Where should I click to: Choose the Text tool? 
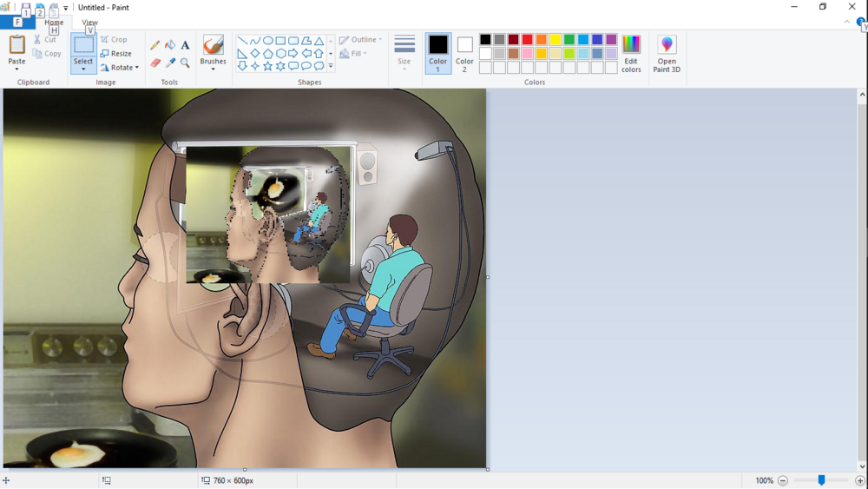[x=185, y=45]
